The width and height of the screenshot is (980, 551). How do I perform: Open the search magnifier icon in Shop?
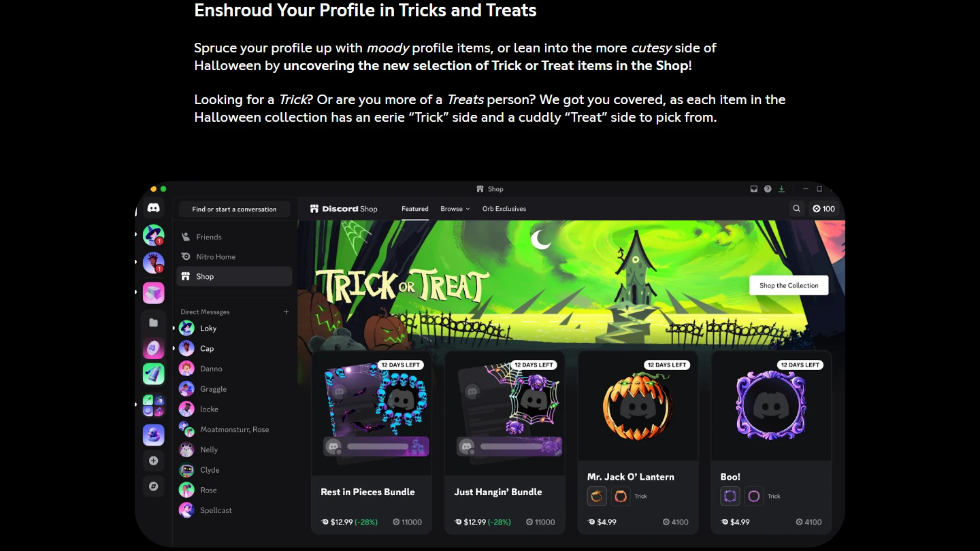(x=796, y=209)
